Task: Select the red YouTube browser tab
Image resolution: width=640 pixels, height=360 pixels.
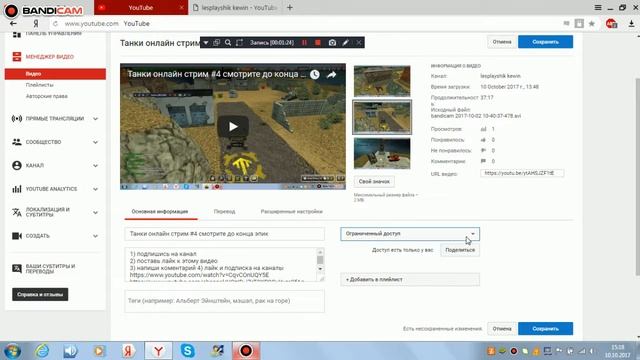Action: (141, 7)
